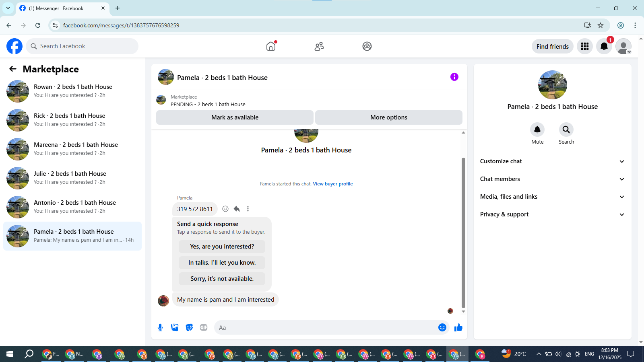
Task: Choose a GIF icon
Action: (x=204, y=327)
